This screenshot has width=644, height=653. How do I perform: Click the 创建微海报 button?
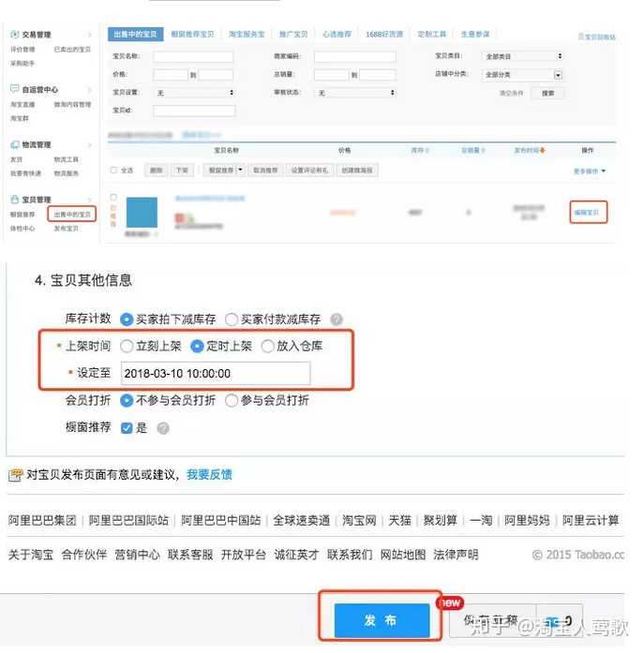(357, 170)
